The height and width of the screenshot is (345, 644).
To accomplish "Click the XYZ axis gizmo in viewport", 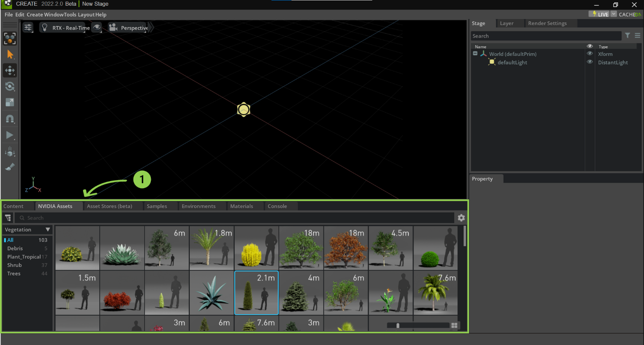I will pos(33,185).
